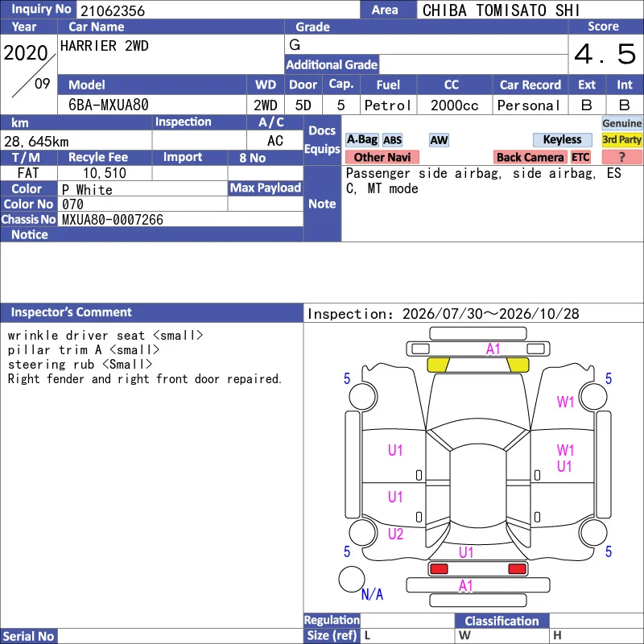Click the inquiry number 21062356
644x644 pixels.
[x=113, y=10]
